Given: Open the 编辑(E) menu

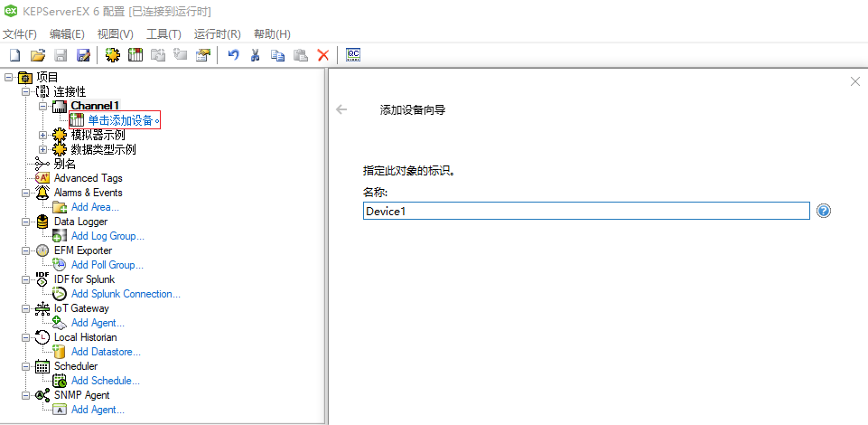Looking at the screenshot, I should [x=67, y=33].
